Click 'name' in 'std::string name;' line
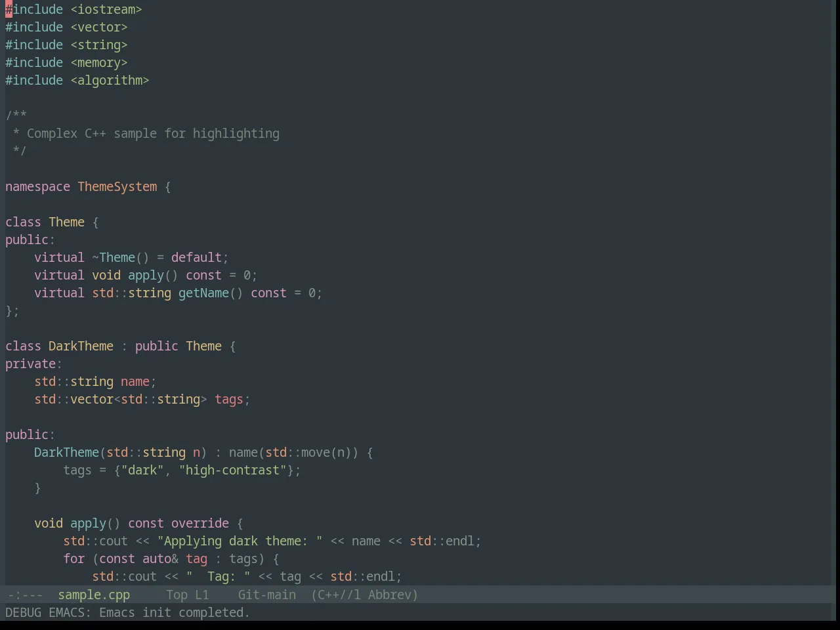Viewport: 840px width, 630px height. 135,382
